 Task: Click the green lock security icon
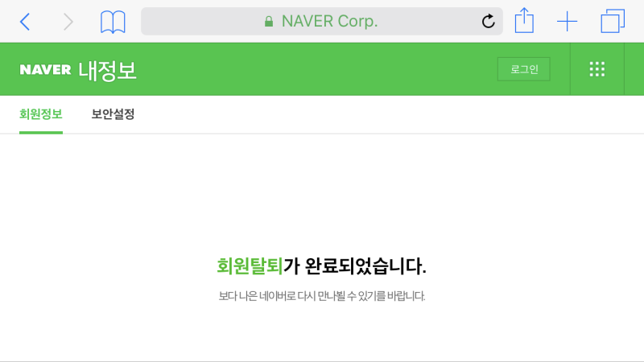(x=269, y=22)
